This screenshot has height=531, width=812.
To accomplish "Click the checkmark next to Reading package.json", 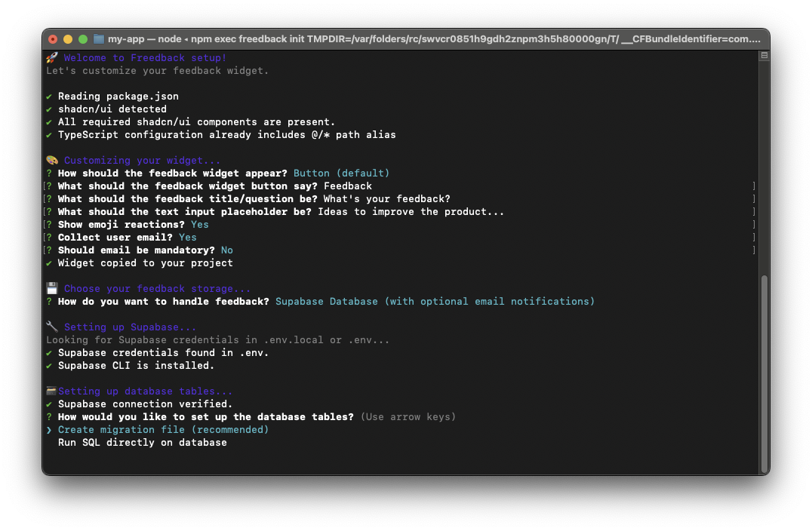I will coord(49,97).
